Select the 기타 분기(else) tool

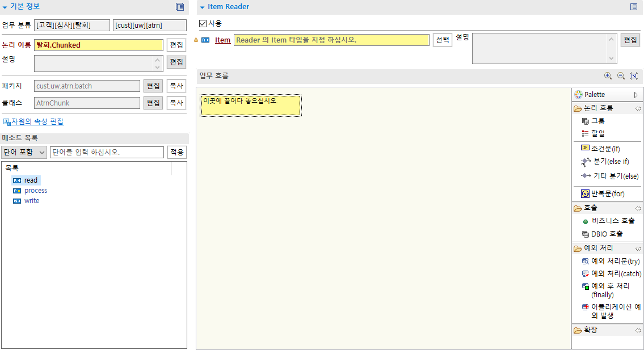[x=611, y=176]
